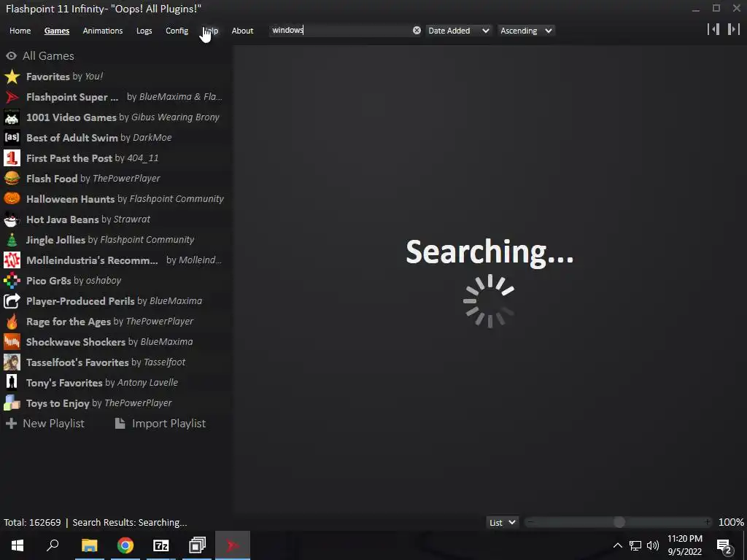The image size is (747, 560).
Task: Click the Flash Food burger icon
Action: pyautogui.click(x=12, y=179)
